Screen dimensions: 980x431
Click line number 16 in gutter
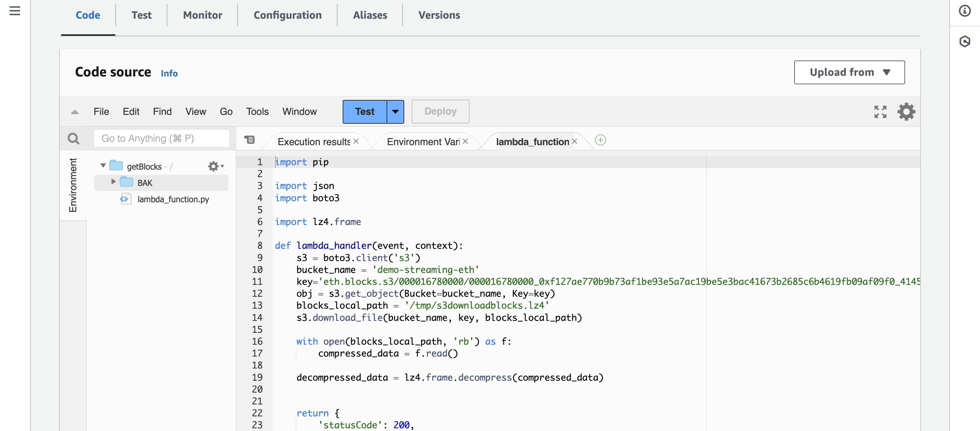tap(257, 341)
